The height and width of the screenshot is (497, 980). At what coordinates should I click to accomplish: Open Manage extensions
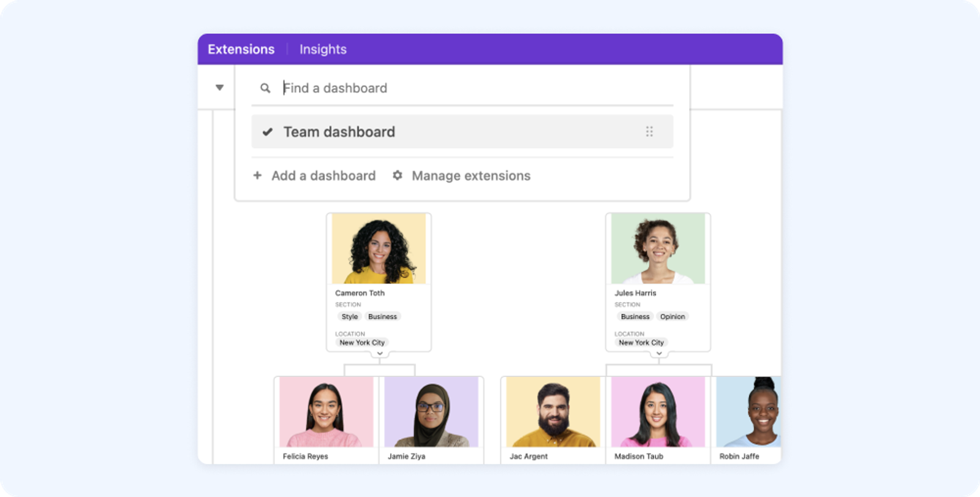coord(471,176)
